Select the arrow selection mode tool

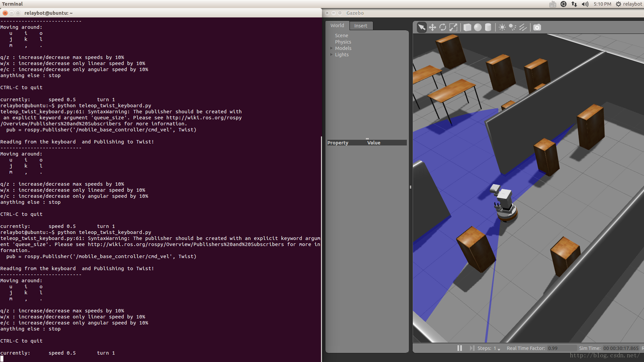pos(422,27)
